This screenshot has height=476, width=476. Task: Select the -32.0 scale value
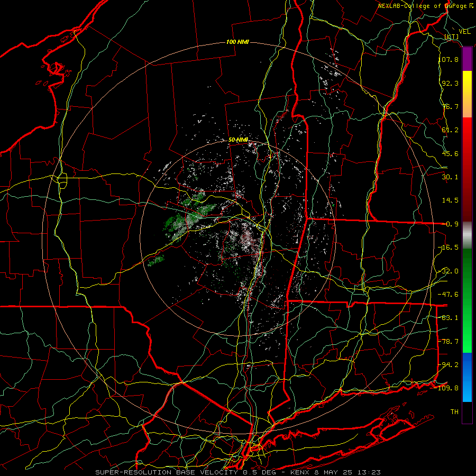click(448, 271)
